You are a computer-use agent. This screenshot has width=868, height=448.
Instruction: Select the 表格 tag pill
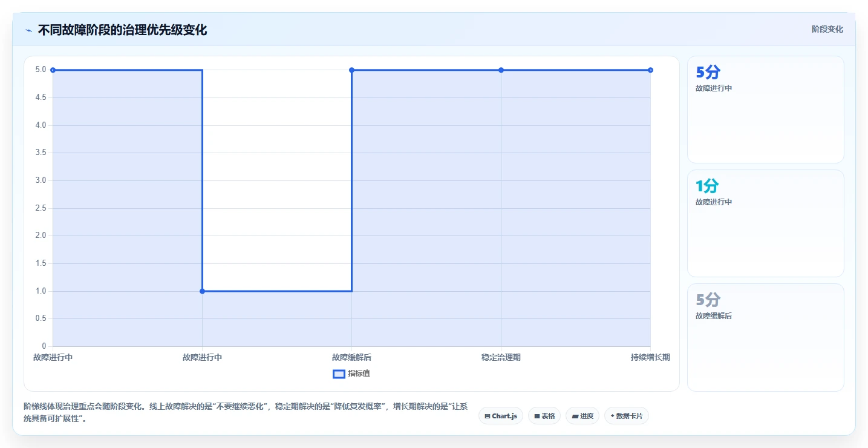click(544, 416)
